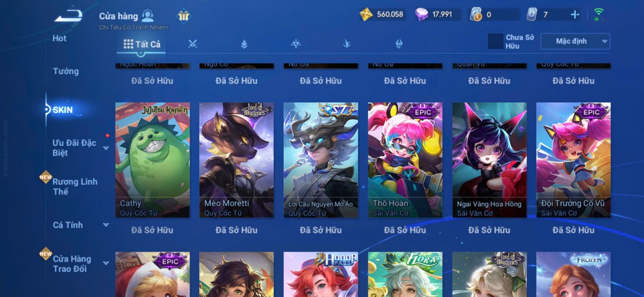Open the Tướng menu item
This screenshot has height=297, width=644.
(66, 71)
